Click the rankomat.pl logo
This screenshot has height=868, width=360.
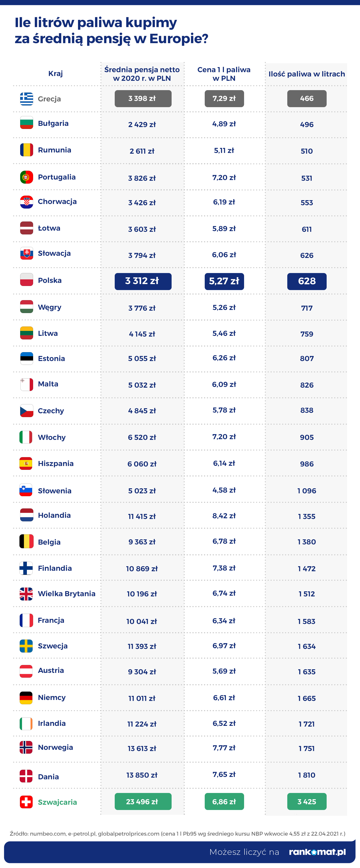click(317, 852)
